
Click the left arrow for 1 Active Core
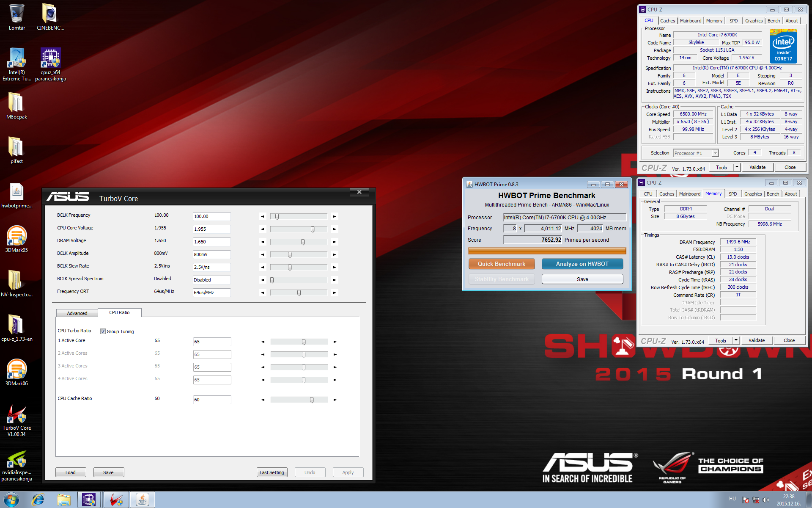pyautogui.click(x=263, y=342)
